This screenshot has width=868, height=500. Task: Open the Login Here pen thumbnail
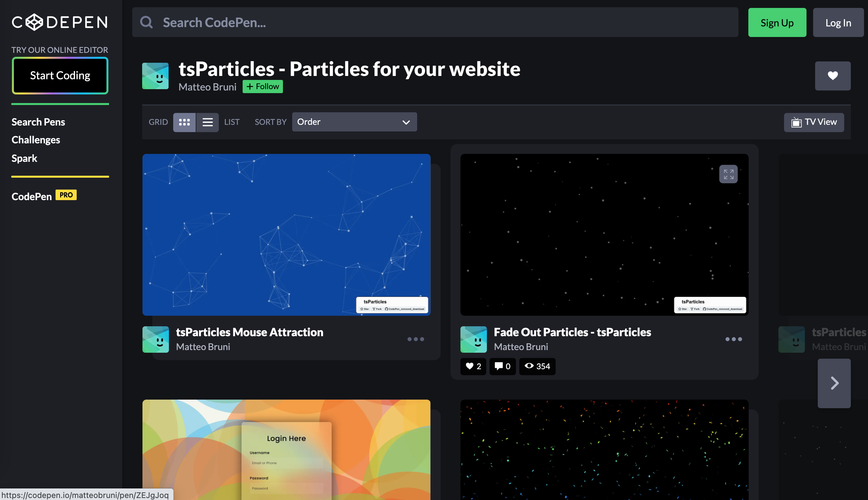(x=286, y=450)
